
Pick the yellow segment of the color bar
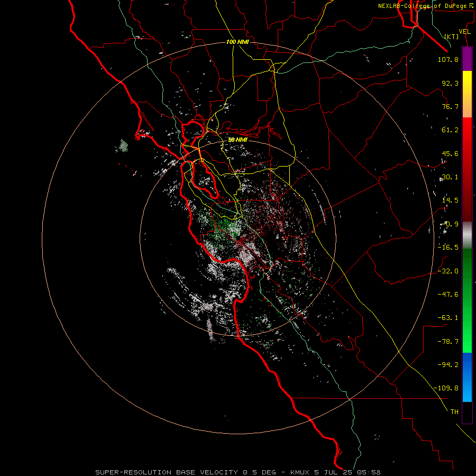tap(467, 82)
